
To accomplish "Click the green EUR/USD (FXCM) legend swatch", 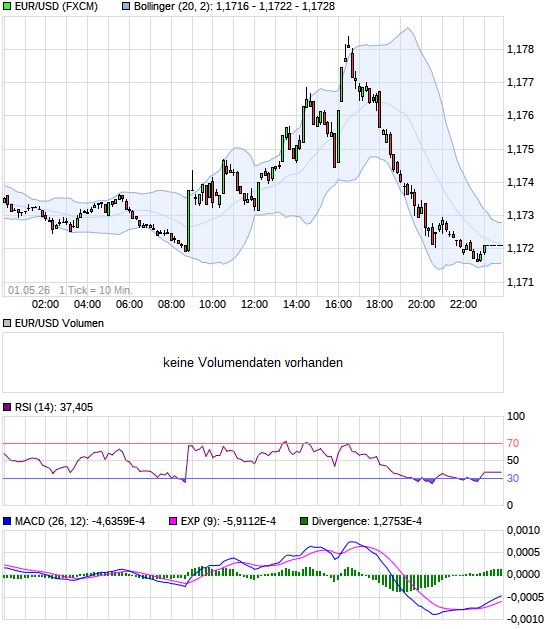I will [7, 6].
